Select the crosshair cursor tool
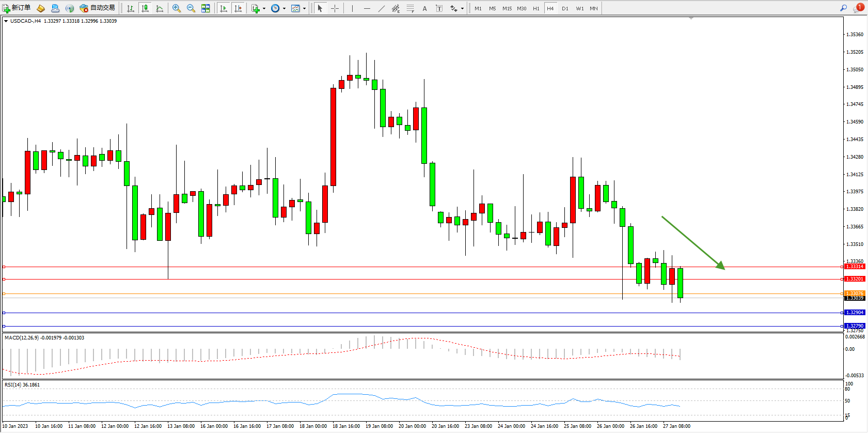Image resolution: width=868 pixels, height=433 pixels. tap(335, 8)
